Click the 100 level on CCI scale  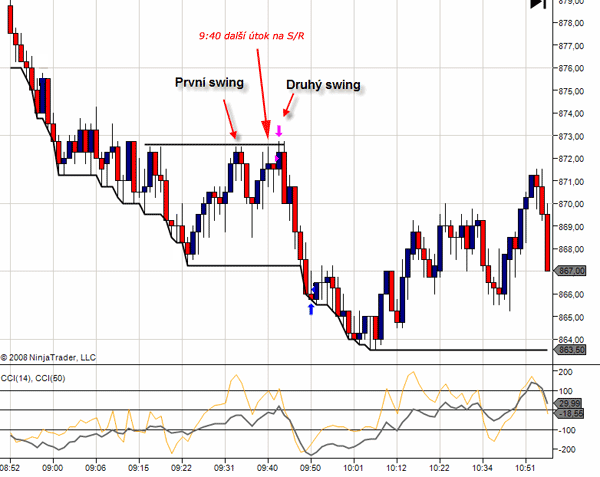tap(566, 391)
